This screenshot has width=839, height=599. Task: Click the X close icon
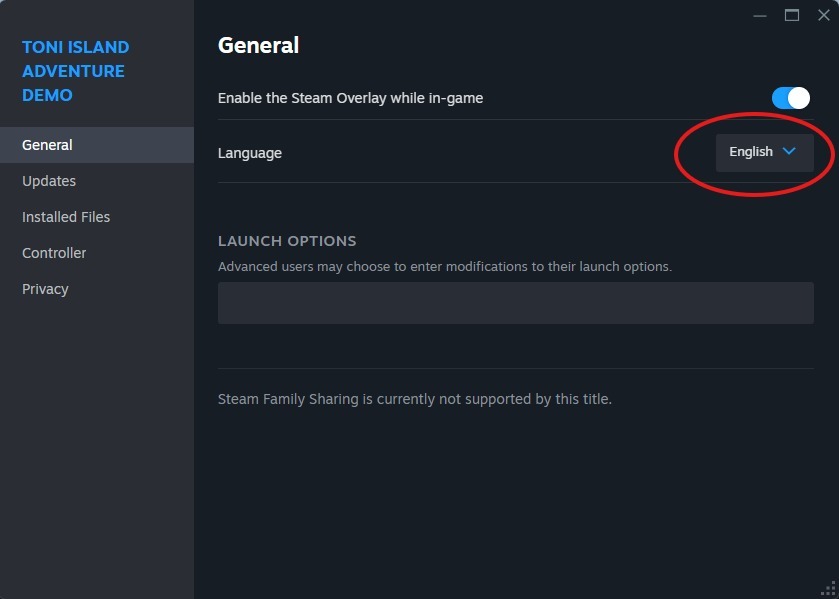click(823, 15)
